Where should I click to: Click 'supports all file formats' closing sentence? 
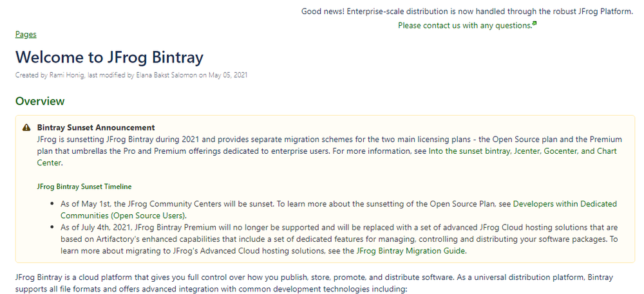click(x=211, y=289)
